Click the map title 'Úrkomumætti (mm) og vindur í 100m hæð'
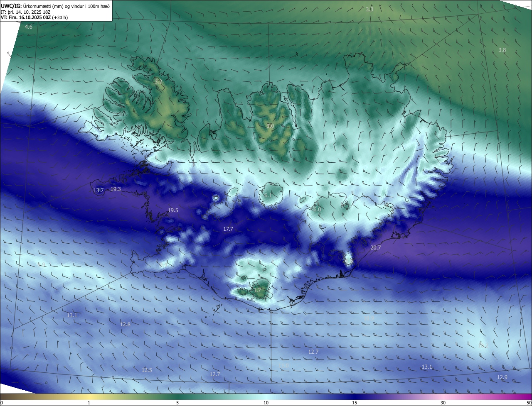 pyautogui.click(x=66, y=6)
